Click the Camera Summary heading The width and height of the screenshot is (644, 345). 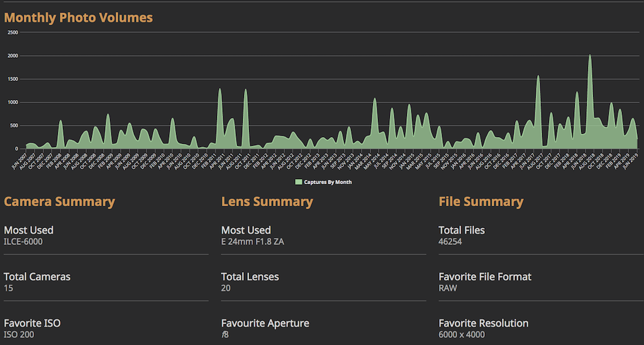[59, 202]
